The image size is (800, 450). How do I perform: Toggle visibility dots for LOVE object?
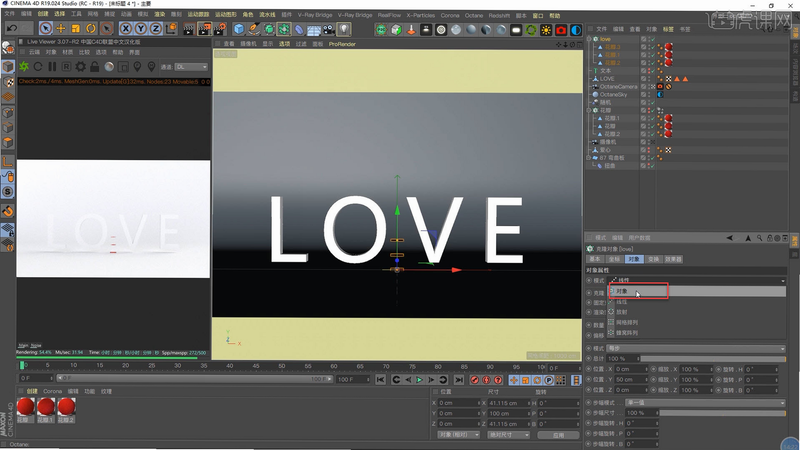[x=648, y=79]
